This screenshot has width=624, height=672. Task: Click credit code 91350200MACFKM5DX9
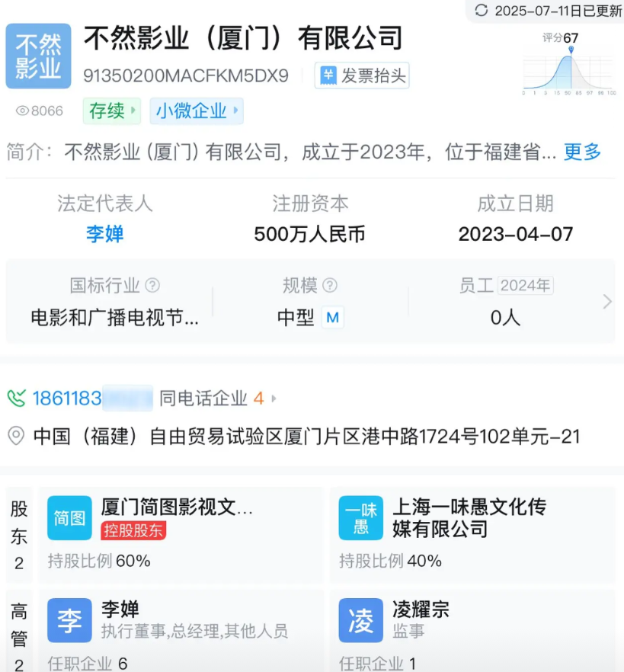186,76
